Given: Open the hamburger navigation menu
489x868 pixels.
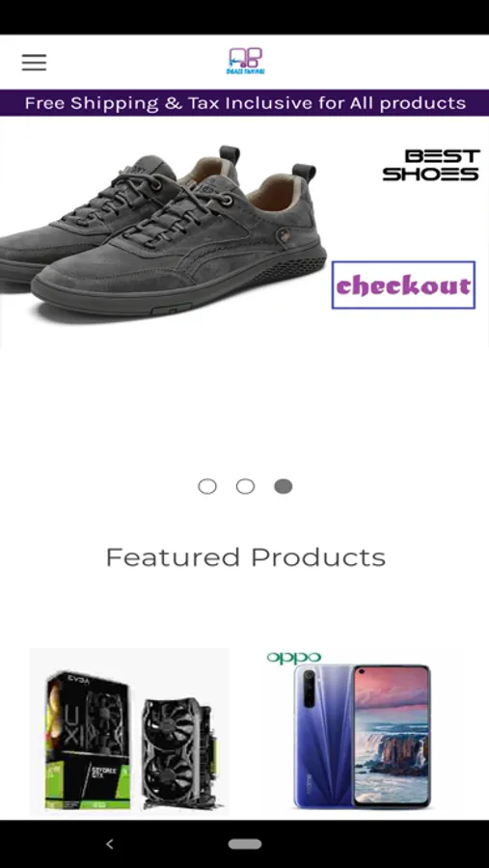Looking at the screenshot, I should 34,63.
